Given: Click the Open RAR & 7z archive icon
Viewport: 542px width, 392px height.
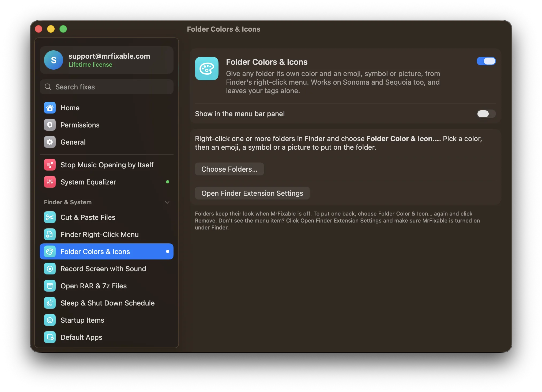Looking at the screenshot, I should 50,286.
